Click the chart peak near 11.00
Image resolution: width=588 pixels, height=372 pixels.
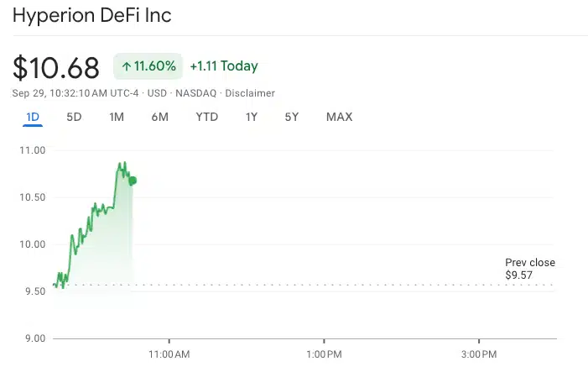point(122,163)
